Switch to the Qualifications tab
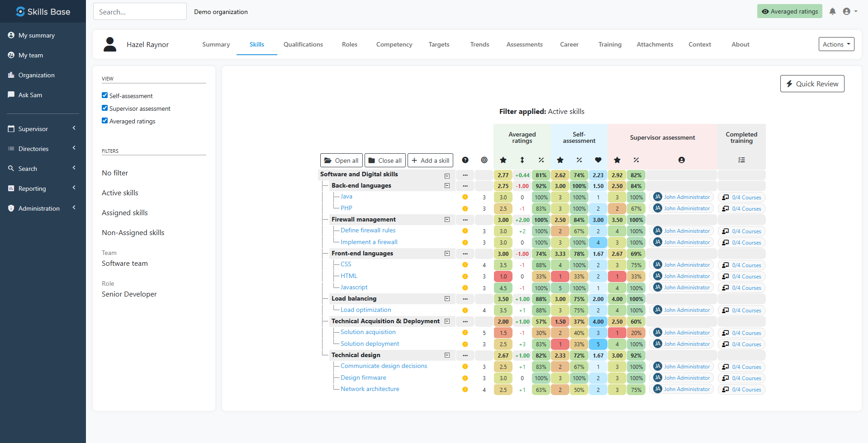This screenshot has height=443, width=868. (303, 44)
